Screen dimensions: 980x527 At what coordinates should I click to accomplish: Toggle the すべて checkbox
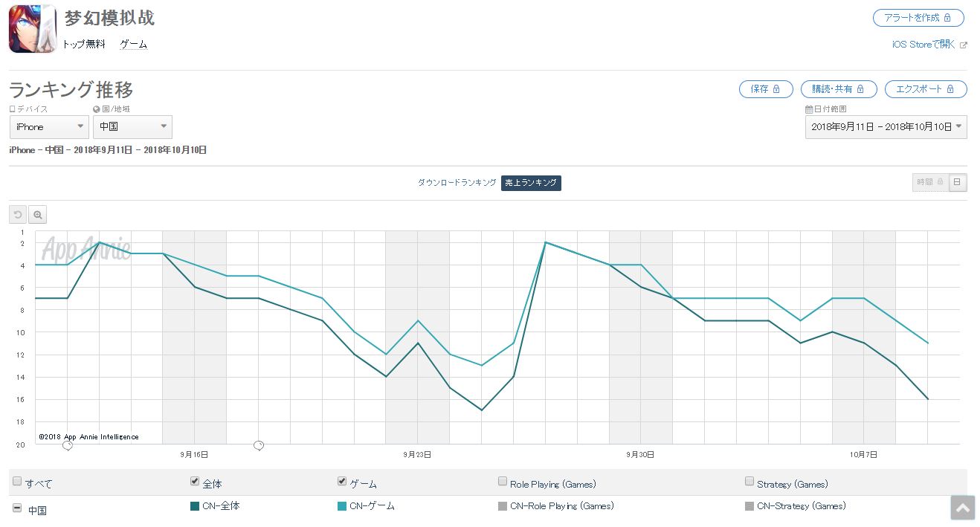pyautogui.click(x=17, y=482)
